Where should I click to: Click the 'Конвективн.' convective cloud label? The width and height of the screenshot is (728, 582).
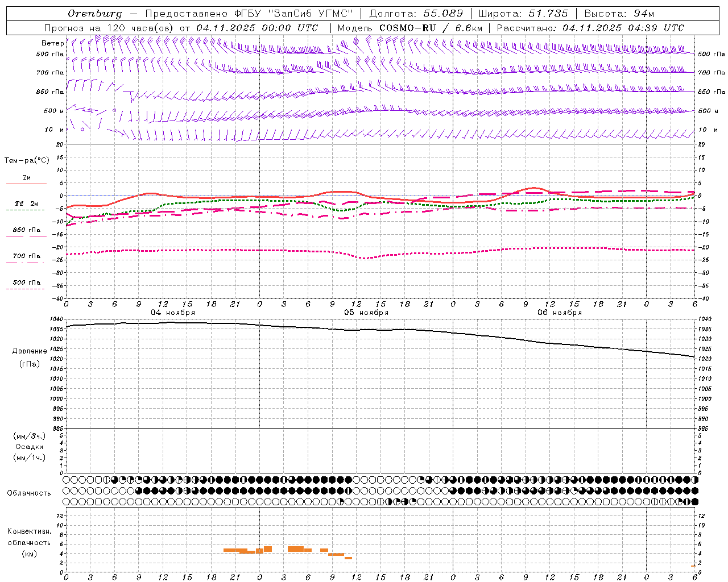[x=29, y=531]
